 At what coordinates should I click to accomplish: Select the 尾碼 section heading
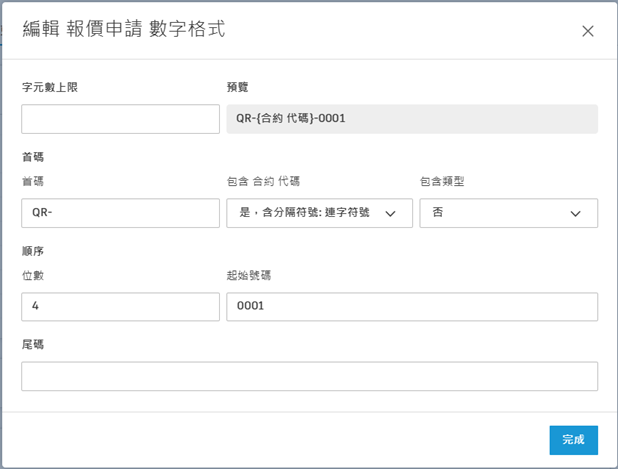pos(33,344)
